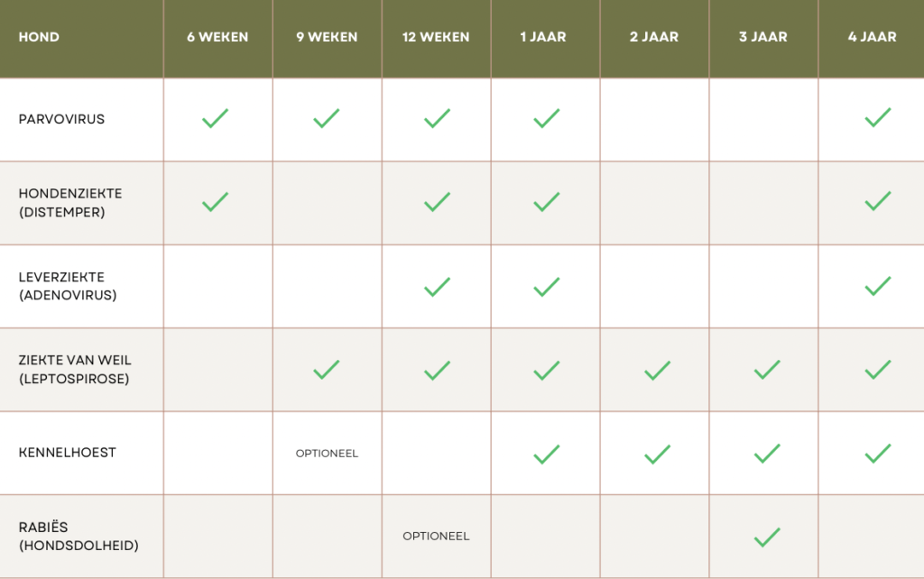924x579 pixels.
Task: Click the Hondenziekte checkmark under 4 jaar
Action: [877, 202]
